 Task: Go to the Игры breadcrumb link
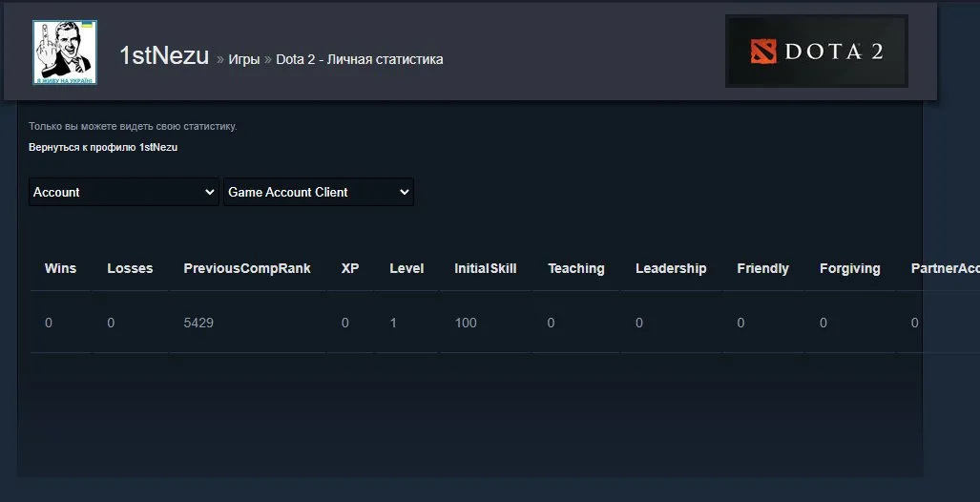point(243,59)
